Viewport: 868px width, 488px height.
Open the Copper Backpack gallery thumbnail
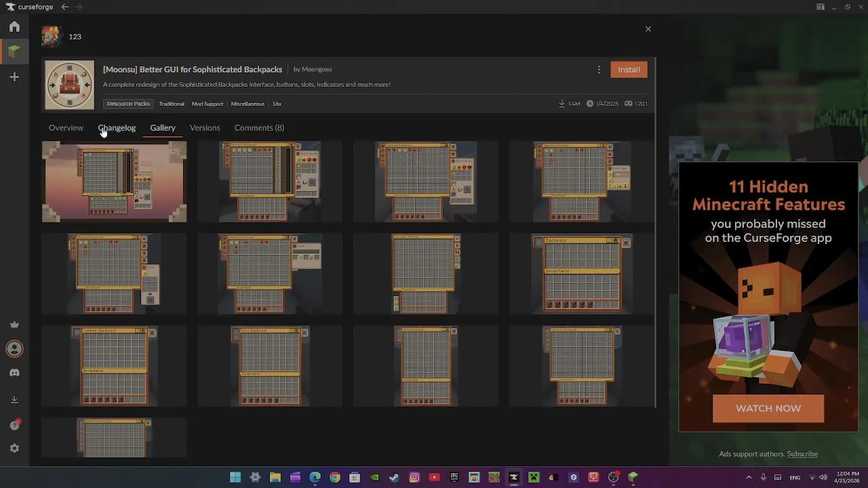pos(114,366)
